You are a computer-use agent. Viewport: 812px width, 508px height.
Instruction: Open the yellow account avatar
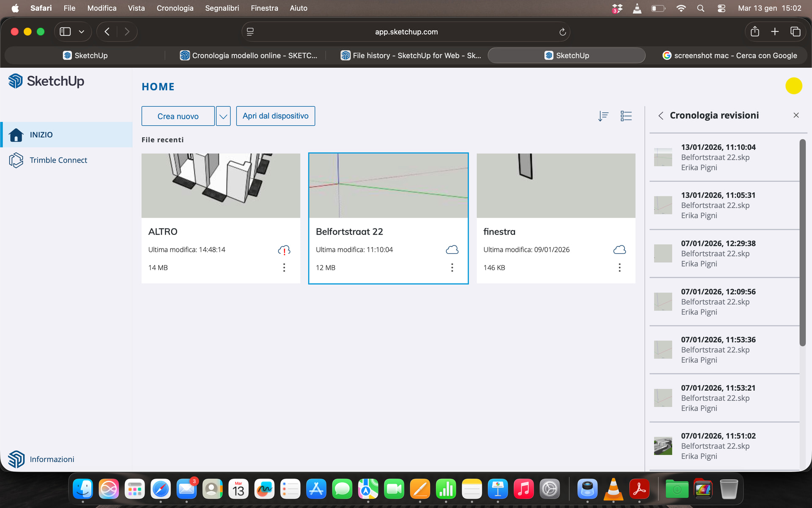(794, 86)
